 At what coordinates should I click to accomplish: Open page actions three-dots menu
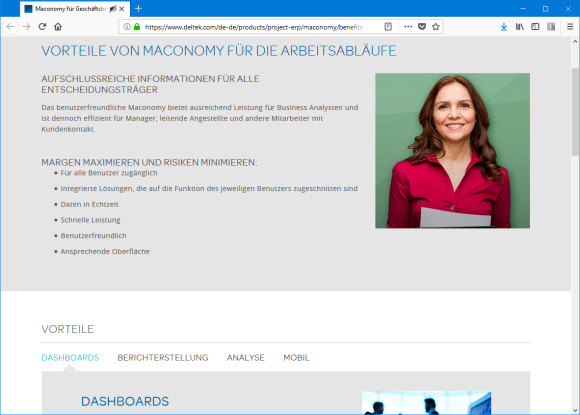408,27
